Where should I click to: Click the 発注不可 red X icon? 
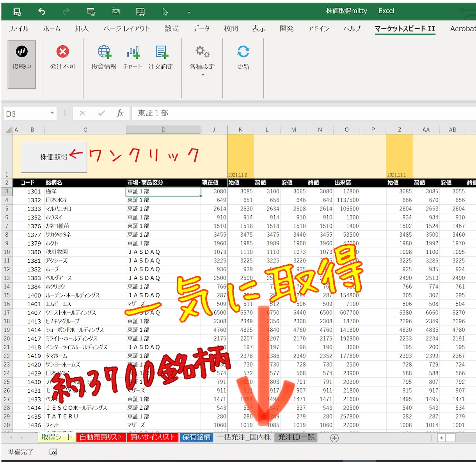62,51
